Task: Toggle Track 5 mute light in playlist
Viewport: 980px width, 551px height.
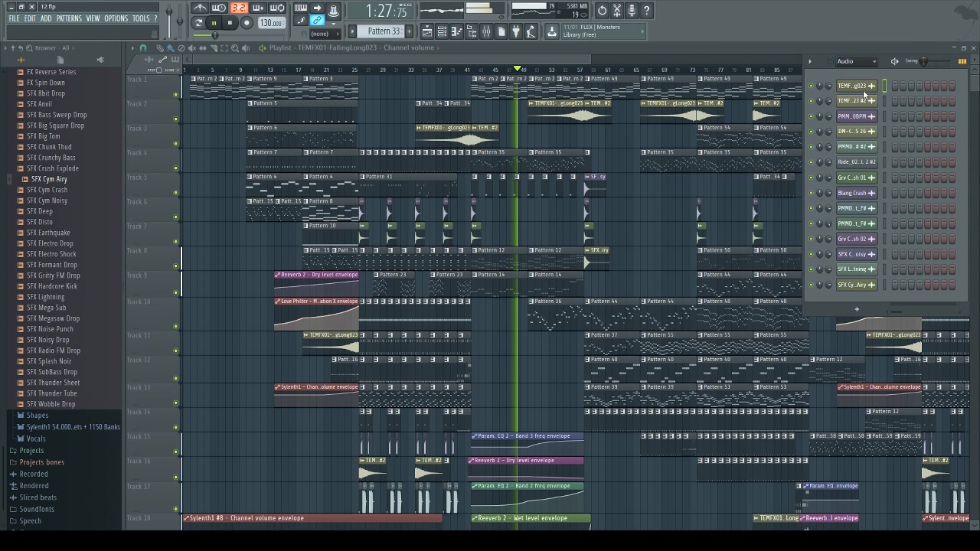Action: (x=176, y=193)
